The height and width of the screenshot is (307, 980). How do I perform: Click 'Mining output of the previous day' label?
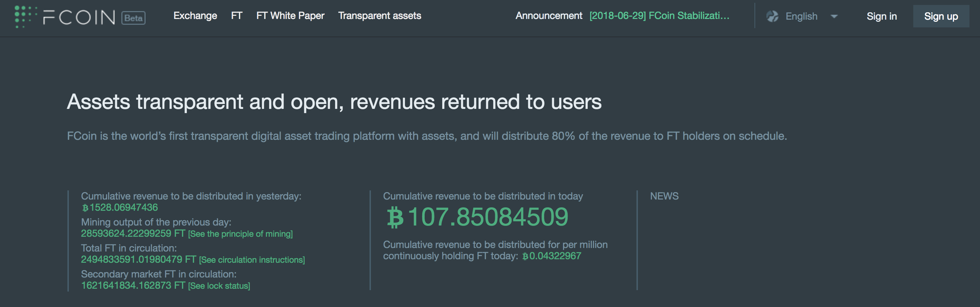click(156, 222)
